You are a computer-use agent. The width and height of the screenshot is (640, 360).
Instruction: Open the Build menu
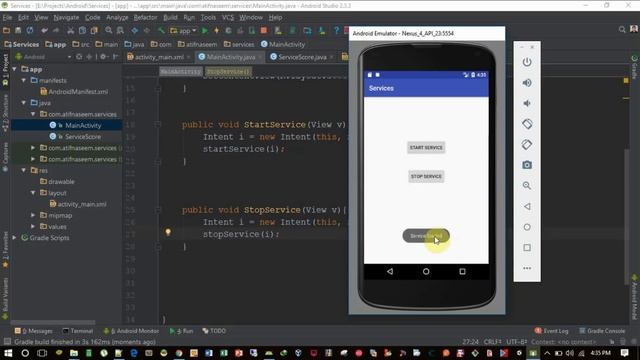click(170, 18)
